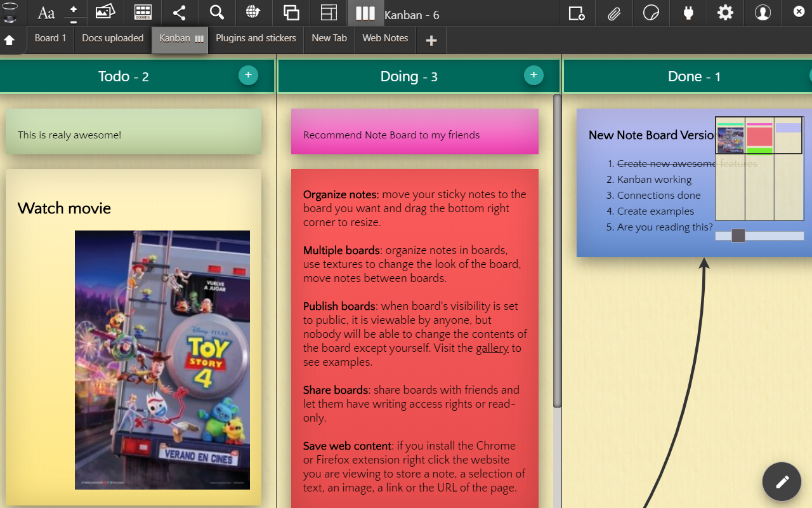Open your account profile
The width and height of the screenshot is (812, 508).
(763, 13)
